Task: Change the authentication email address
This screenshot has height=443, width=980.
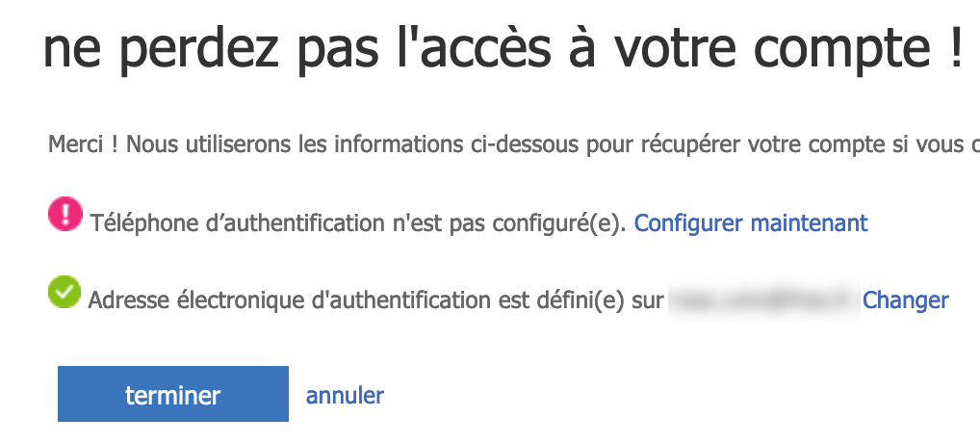Action: pyautogui.click(x=905, y=300)
